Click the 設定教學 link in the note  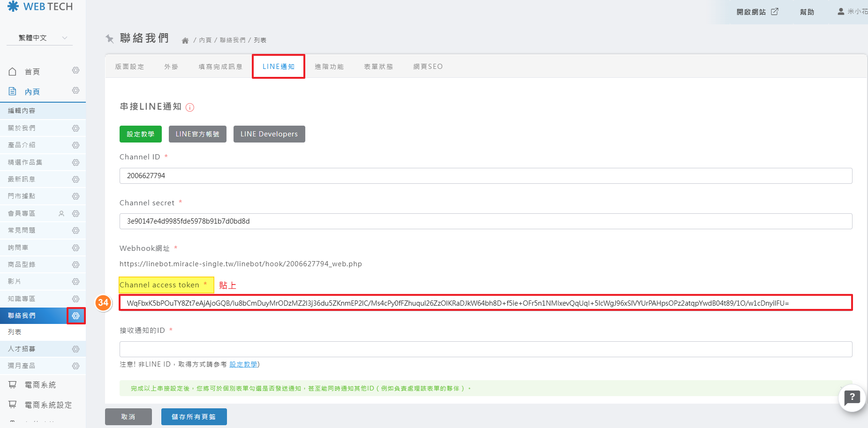pos(243,364)
